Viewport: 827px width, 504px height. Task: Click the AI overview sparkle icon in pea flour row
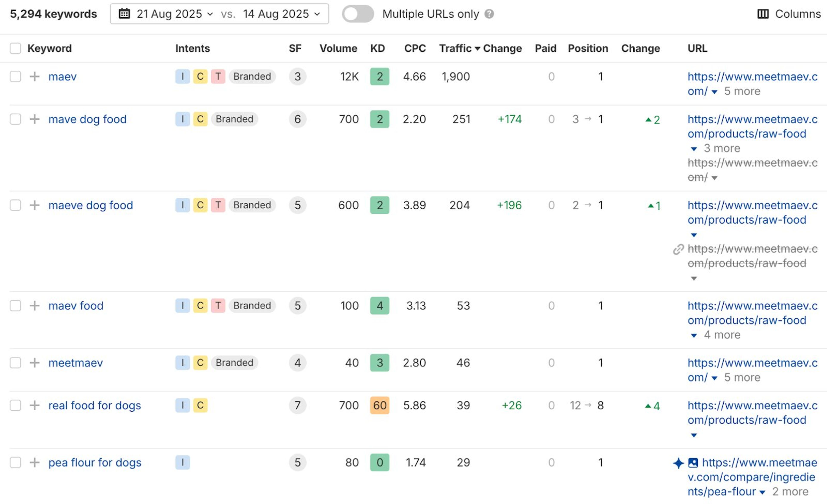click(678, 463)
